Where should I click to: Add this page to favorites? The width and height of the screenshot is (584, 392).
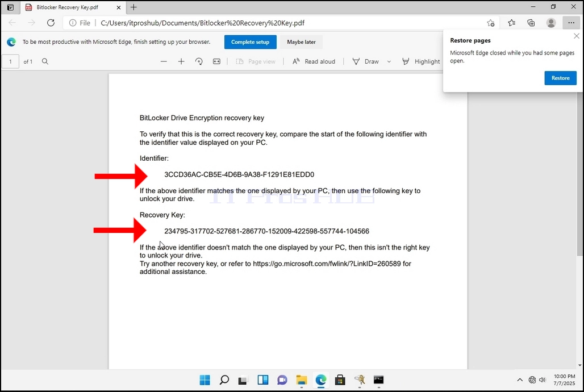tap(490, 23)
